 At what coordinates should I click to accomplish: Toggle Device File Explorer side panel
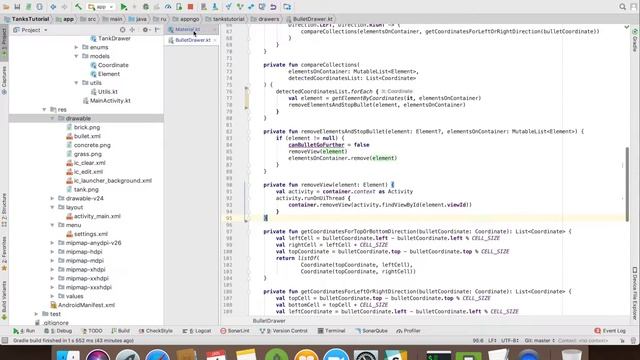(635, 293)
